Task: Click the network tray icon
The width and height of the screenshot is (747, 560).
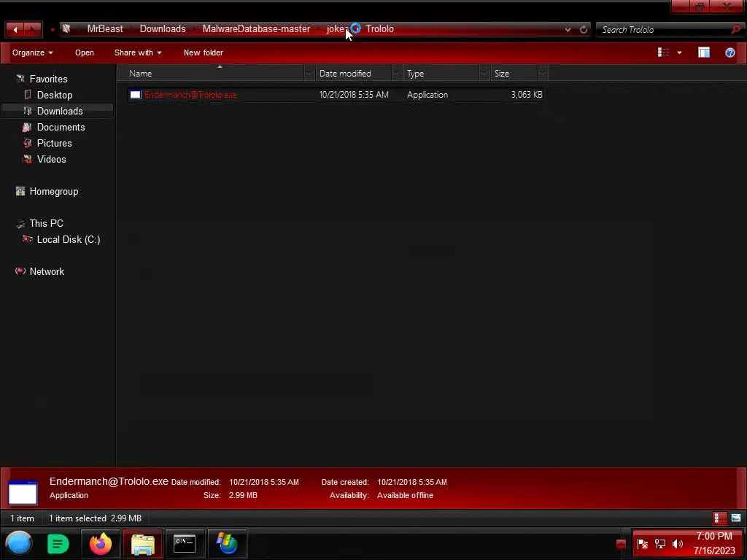Action: (x=659, y=544)
